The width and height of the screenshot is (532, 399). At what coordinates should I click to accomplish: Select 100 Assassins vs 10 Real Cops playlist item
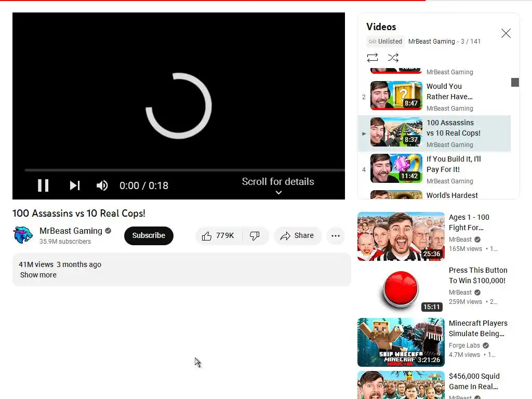434,134
